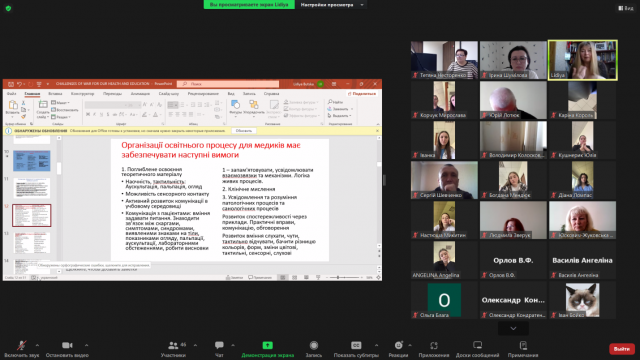Expand chat options arrow
This screenshot has width=640, height=360.
233,345
